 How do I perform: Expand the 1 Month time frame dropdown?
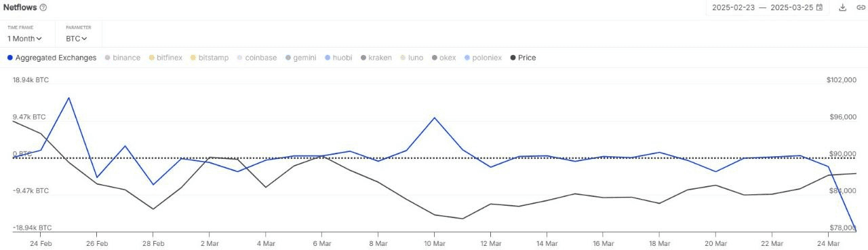pyautogui.click(x=24, y=39)
